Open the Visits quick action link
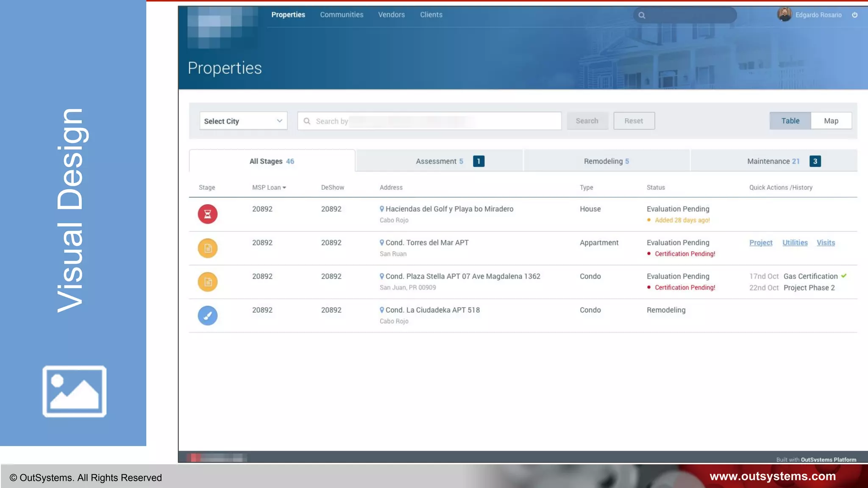This screenshot has width=868, height=488. pos(826,243)
